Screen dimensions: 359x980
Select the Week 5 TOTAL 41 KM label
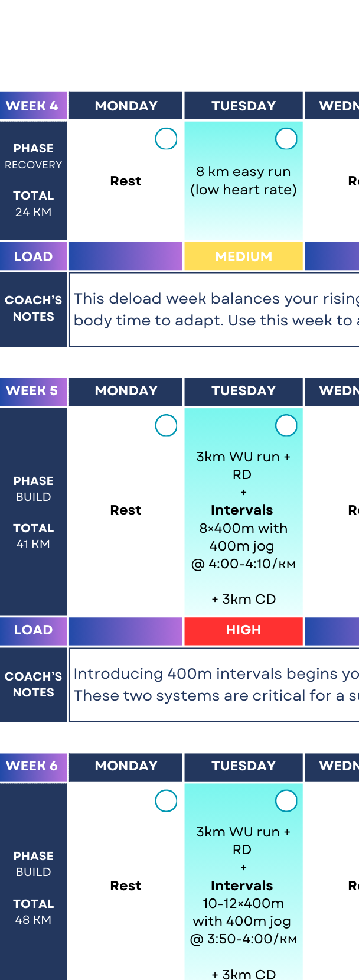[x=33, y=536]
